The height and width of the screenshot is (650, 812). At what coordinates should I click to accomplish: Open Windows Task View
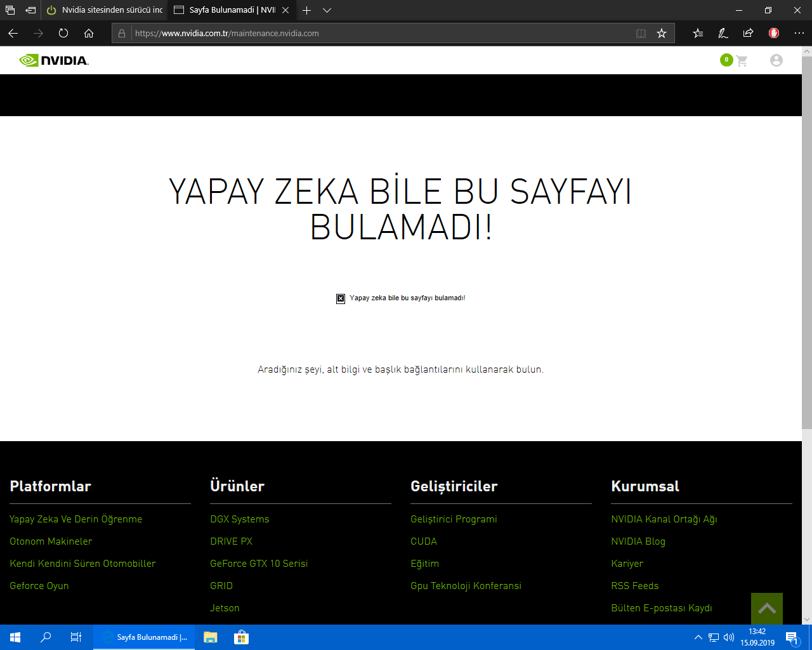[76, 637]
